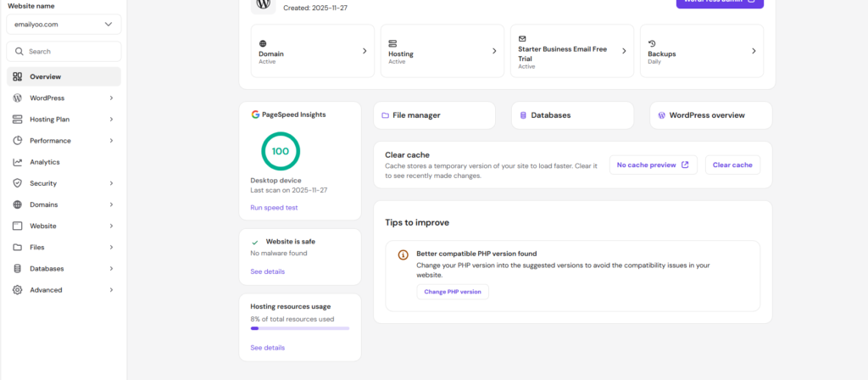Open the emailyoo.com website dropdown

[x=64, y=25]
